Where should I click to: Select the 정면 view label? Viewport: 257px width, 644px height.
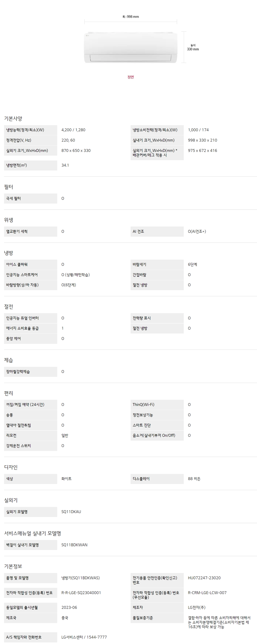pos(131,77)
